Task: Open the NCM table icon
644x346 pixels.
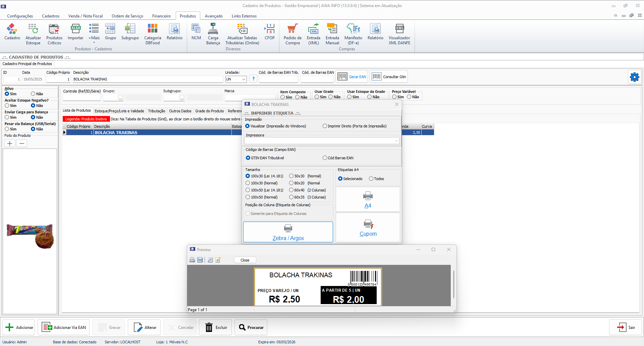Action: pos(196,32)
